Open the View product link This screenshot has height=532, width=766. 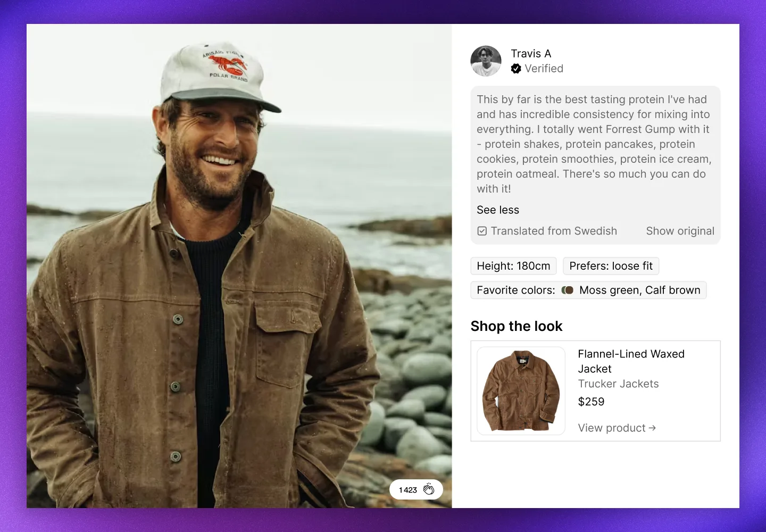(617, 428)
